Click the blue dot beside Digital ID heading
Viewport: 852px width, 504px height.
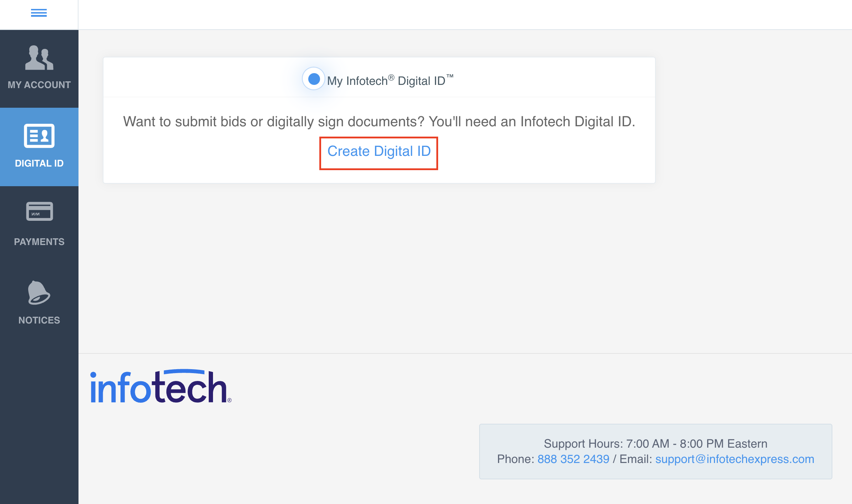click(x=314, y=79)
